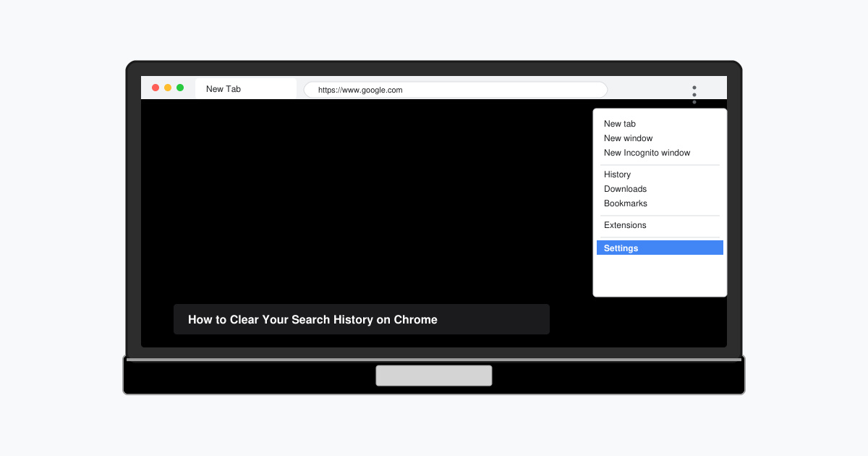The image size is (868, 456).
Task: Click the laptop trackpad
Action: 434,376
